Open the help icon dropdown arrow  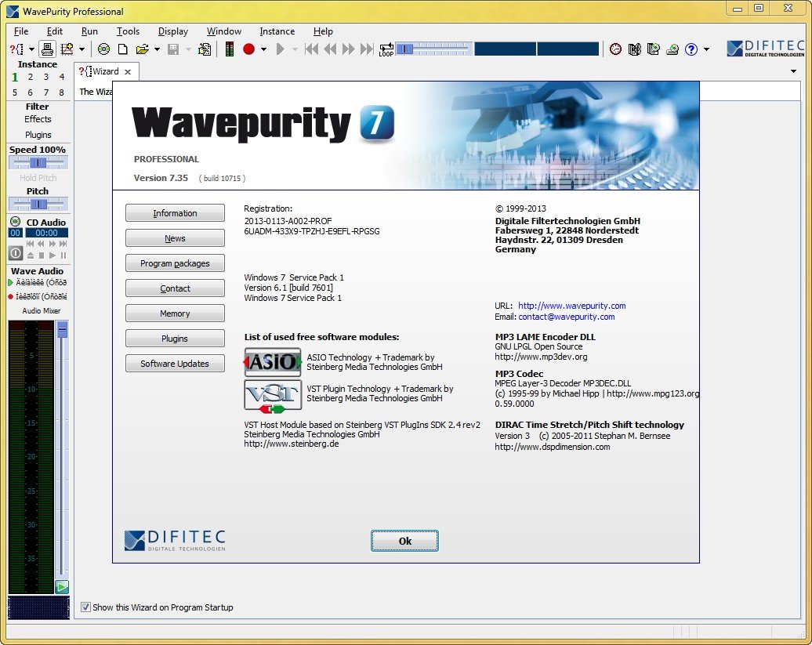click(706, 49)
